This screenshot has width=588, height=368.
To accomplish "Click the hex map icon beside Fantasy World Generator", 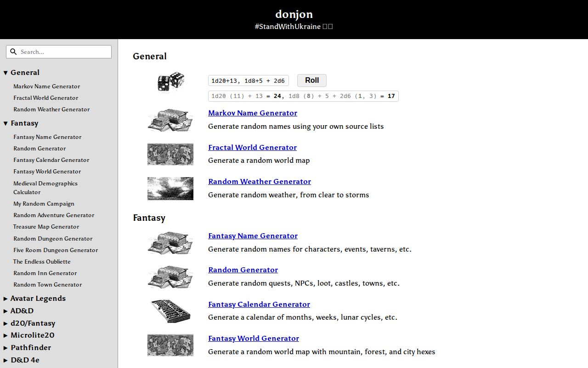I will coord(170,345).
